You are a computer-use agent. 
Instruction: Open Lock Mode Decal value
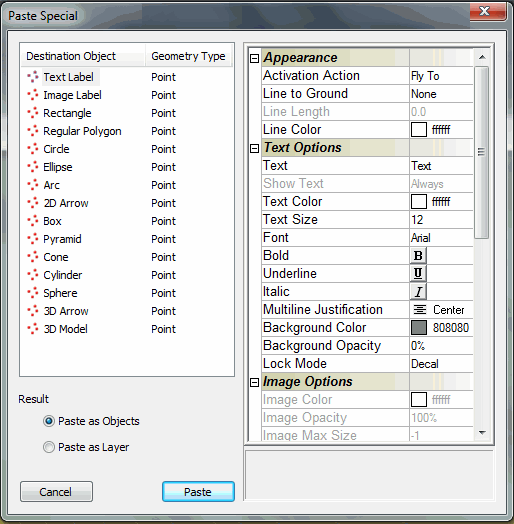pyautogui.click(x=441, y=364)
